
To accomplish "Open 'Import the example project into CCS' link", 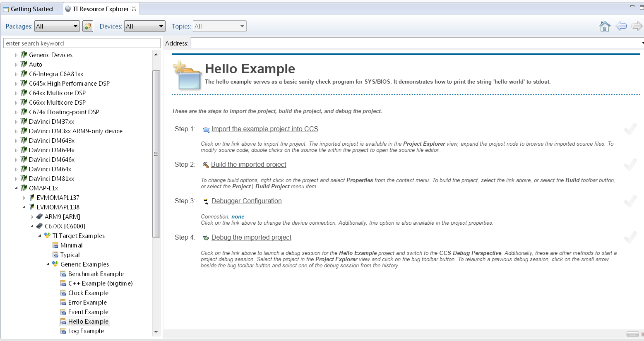I will tap(264, 129).
